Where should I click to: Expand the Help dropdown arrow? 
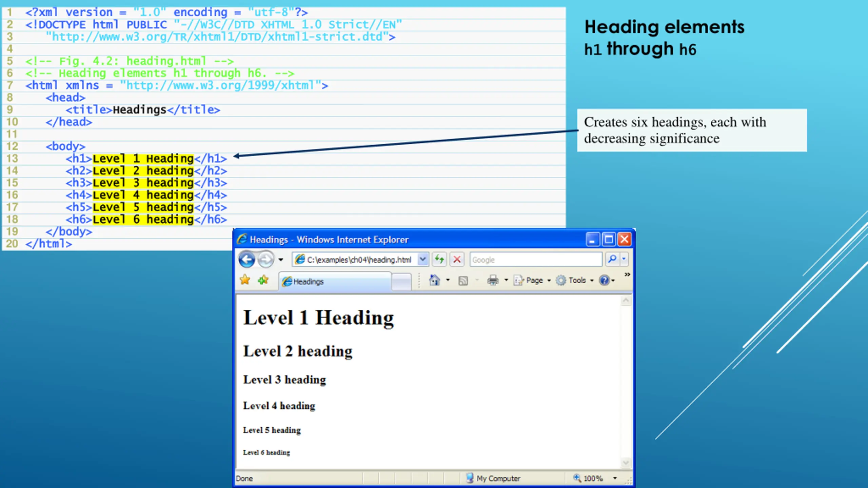[613, 281]
